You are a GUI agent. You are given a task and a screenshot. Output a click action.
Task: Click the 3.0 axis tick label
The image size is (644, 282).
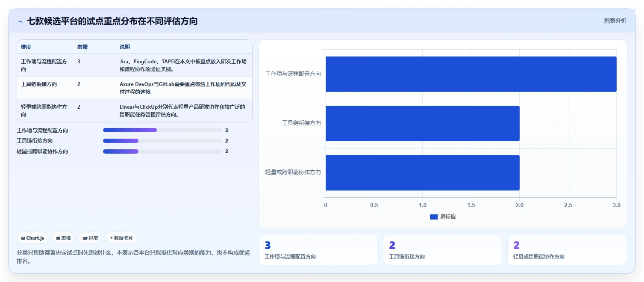click(616, 205)
